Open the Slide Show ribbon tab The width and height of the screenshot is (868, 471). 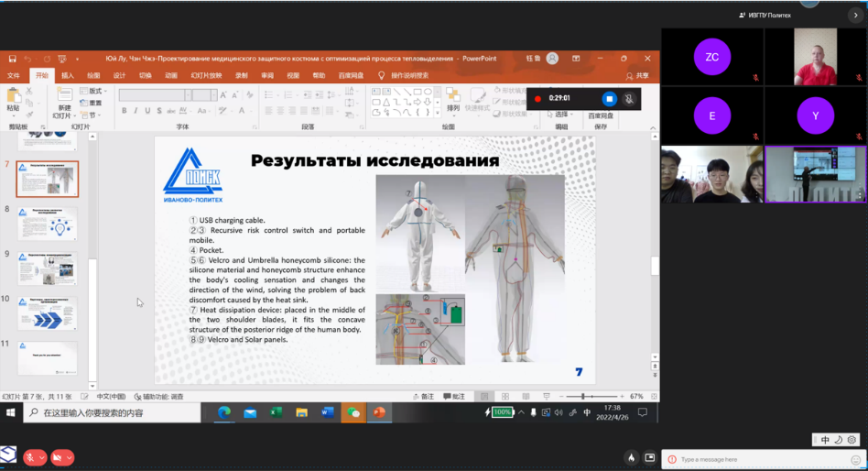(206, 76)
